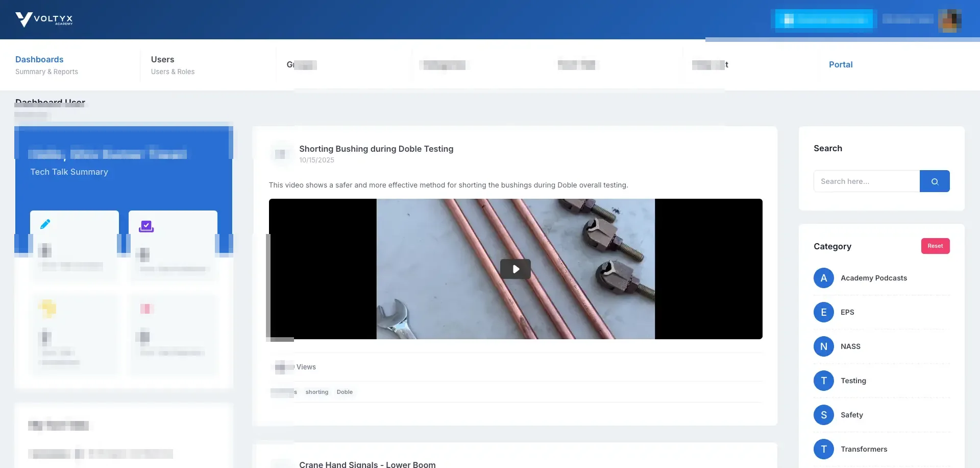Viewport: 980px width, 468px height.
Task: Click the Voltyx Academy logo
Action: [44, 19]
